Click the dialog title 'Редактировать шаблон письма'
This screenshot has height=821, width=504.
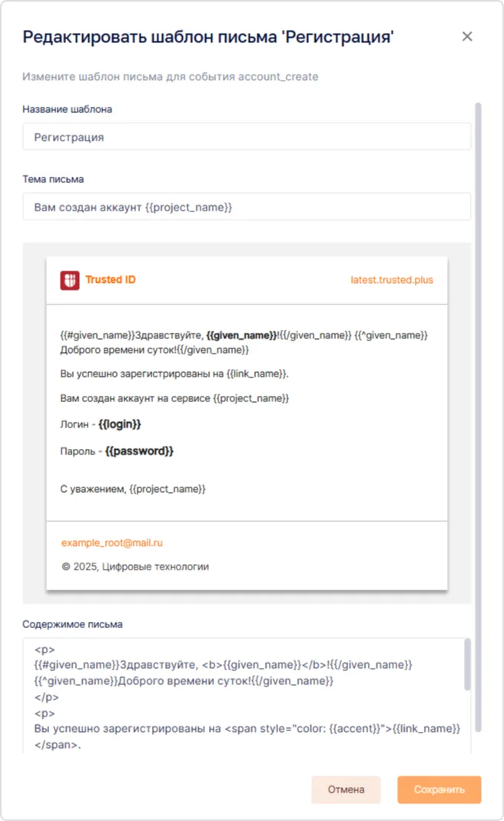tap(207, 37)
